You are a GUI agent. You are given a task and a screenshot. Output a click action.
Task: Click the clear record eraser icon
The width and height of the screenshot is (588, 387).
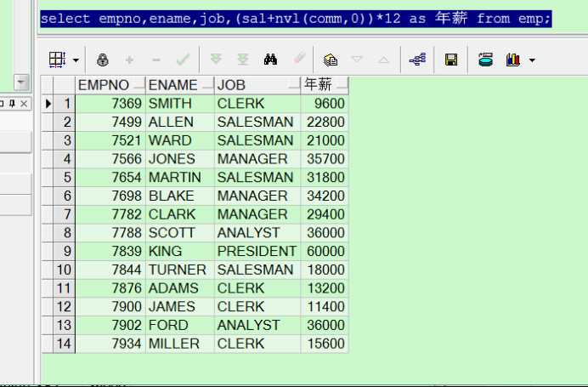coord(299,59)
